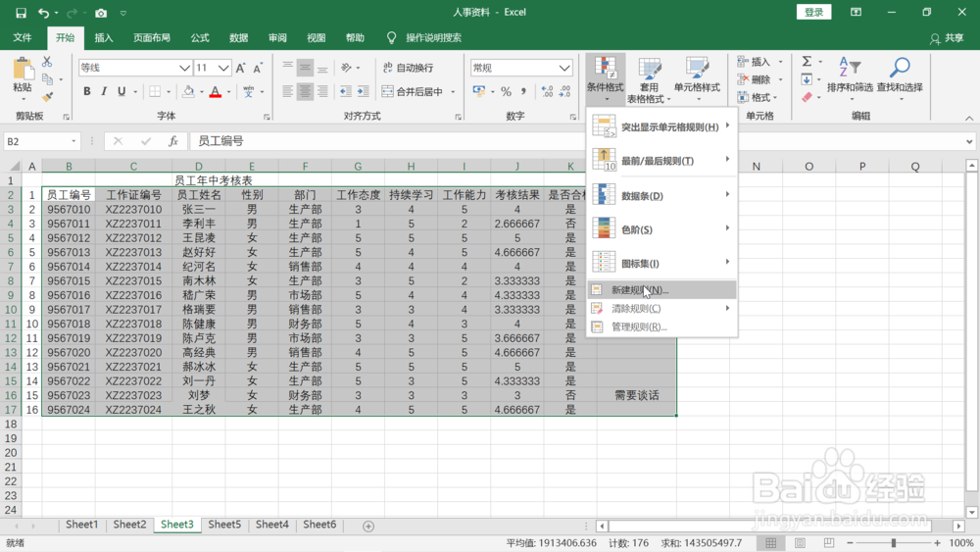Click the Conditional Formatting (条件格式) button
Image resolution: width=980 pixels, height=552 pixels.
[605, 78]
